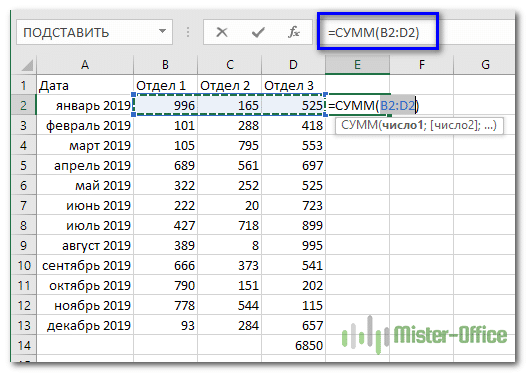Cancel formula entry with the X icon

222,33
